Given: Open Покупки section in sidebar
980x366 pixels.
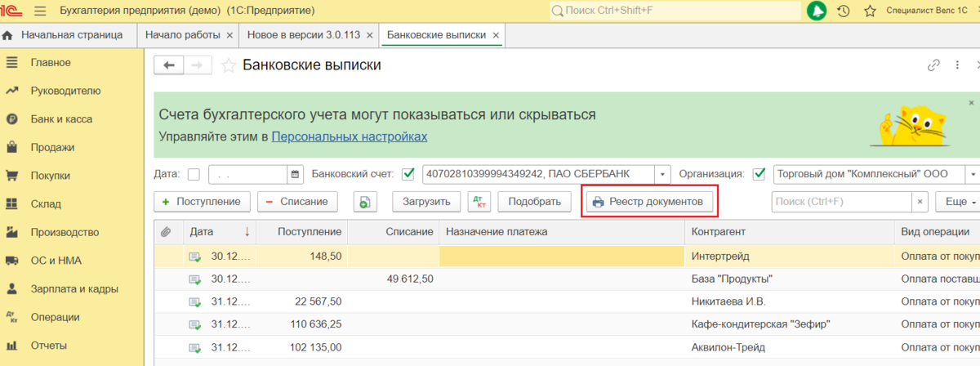Looking at the screenshot, I should pyautogui.click(x=50, y=176).
